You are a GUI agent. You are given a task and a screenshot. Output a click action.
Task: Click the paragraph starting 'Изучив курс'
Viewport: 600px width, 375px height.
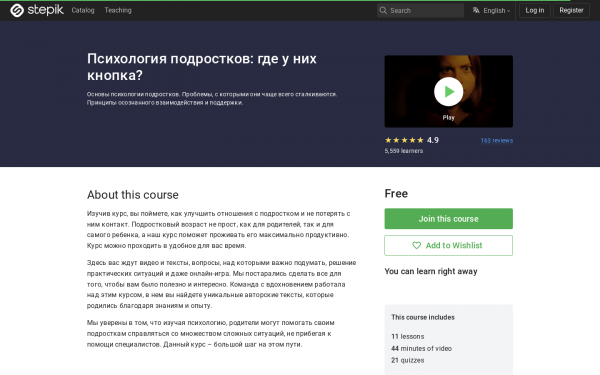click(x=218, y=230)
